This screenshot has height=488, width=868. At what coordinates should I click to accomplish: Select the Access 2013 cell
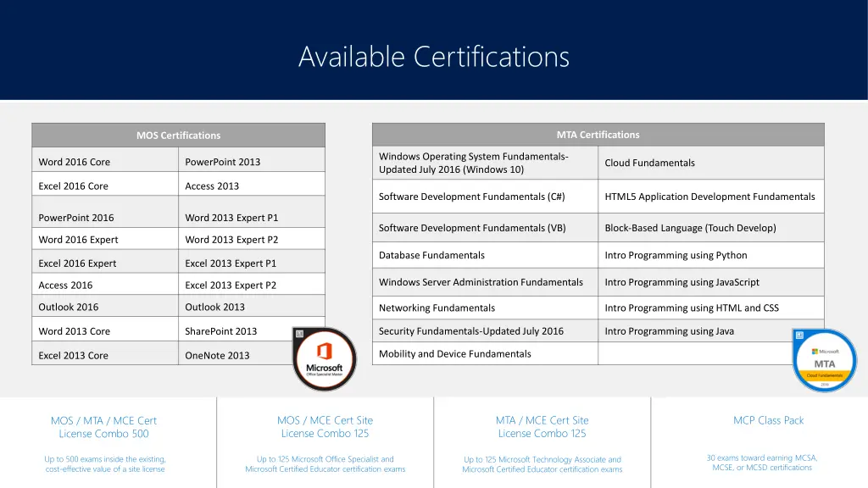pos(251,186)
